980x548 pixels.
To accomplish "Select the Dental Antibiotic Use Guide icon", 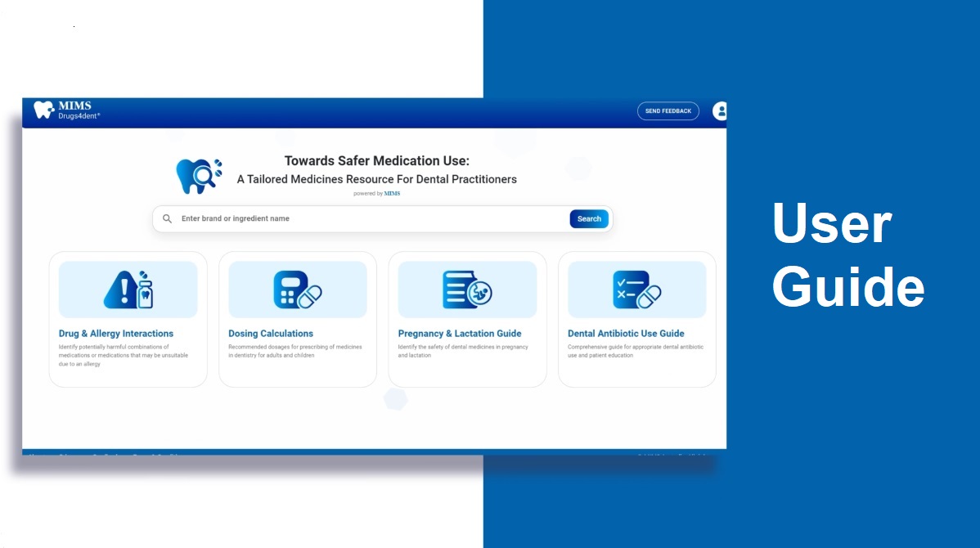I will [x=636, y=290].
